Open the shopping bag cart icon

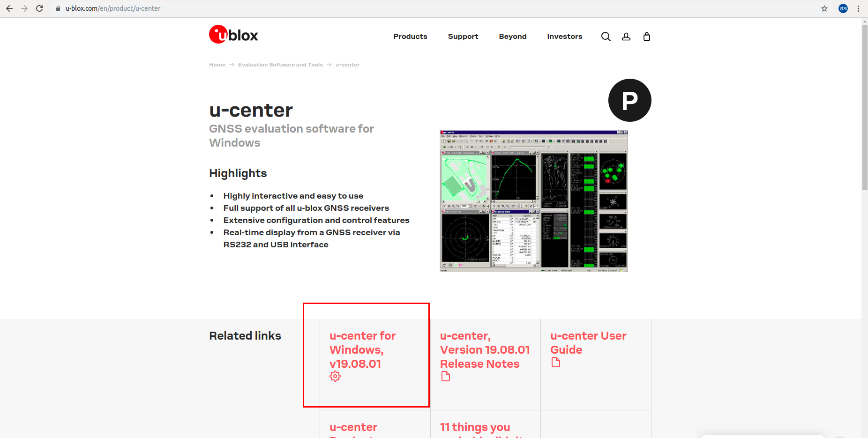pyautogui.click(x=647, y=37)
